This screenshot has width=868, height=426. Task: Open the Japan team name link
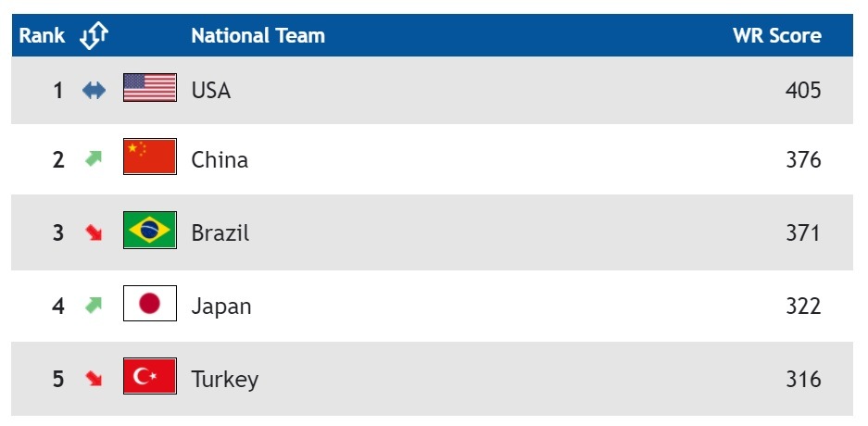tap(220, 306)
